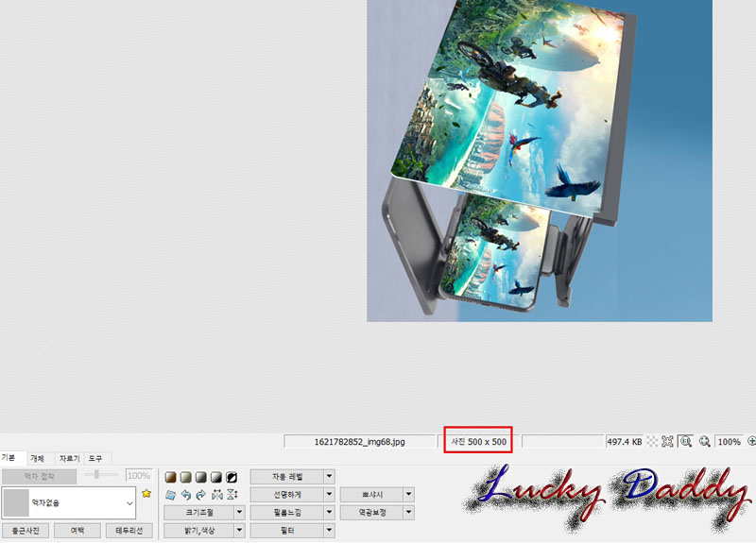Click the fit-to-window zoom icon

tap(668, 441)
